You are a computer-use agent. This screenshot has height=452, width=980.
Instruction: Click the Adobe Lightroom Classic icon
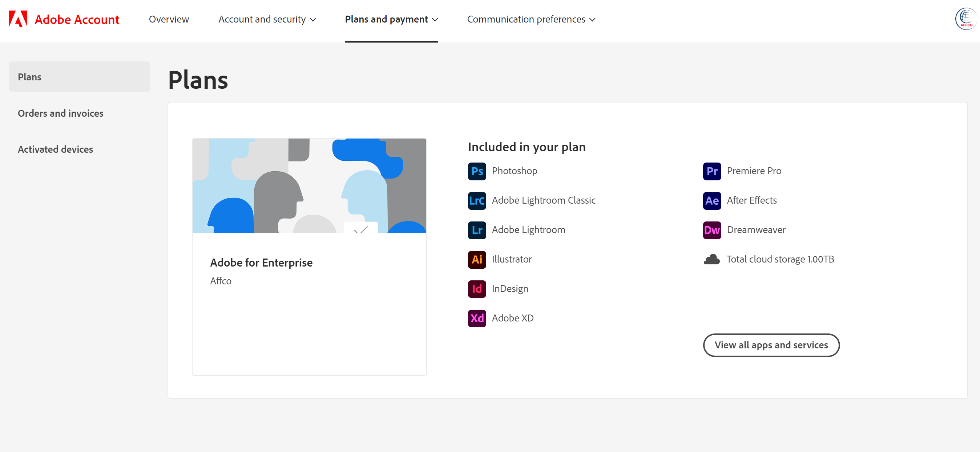(x=476, y=200)
